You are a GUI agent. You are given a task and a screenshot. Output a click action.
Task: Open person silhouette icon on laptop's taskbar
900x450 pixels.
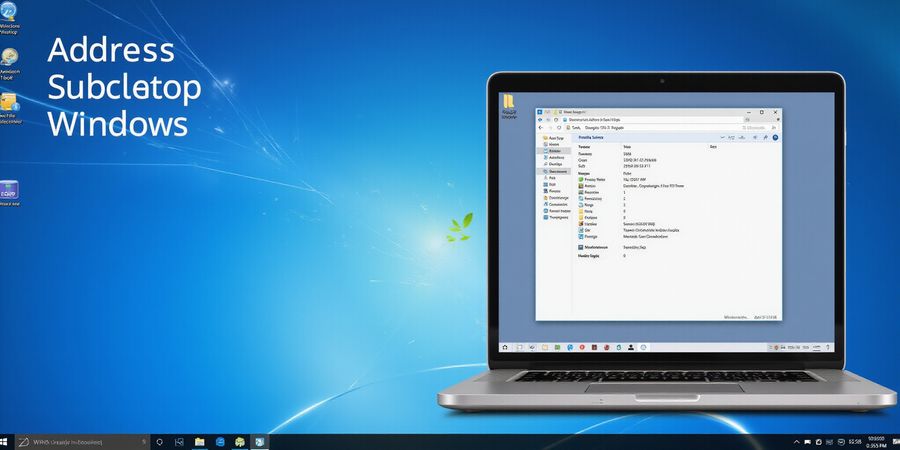tap(631, 347)
